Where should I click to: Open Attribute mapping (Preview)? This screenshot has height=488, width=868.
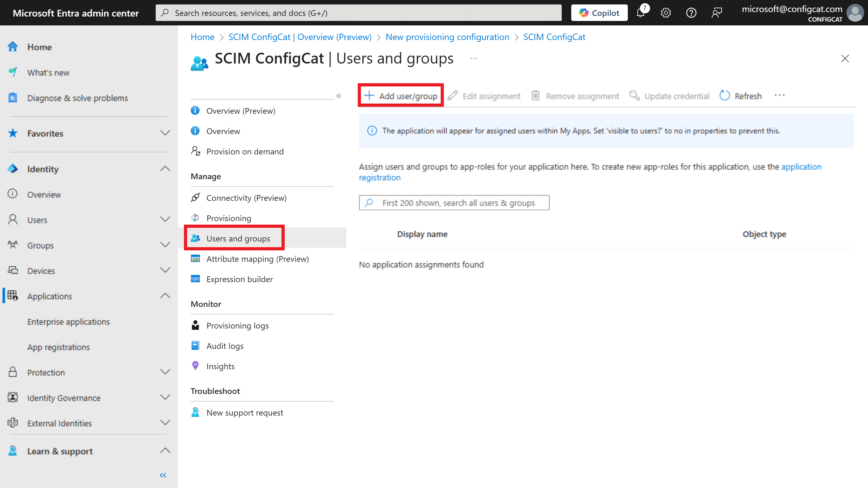pos(257,259)
